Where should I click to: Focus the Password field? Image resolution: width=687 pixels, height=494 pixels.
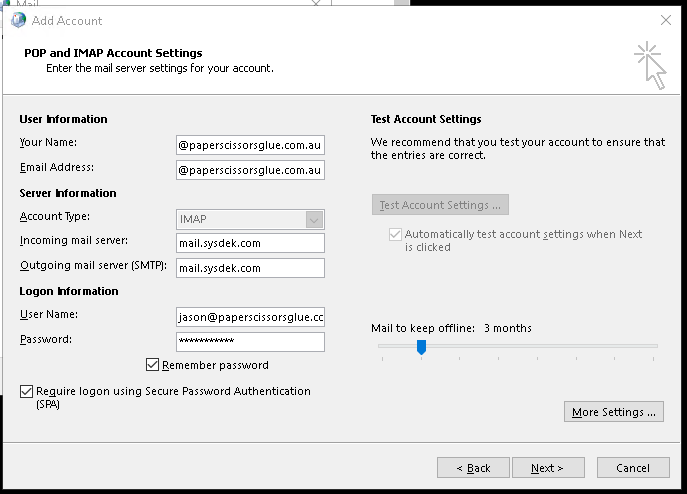249,342
